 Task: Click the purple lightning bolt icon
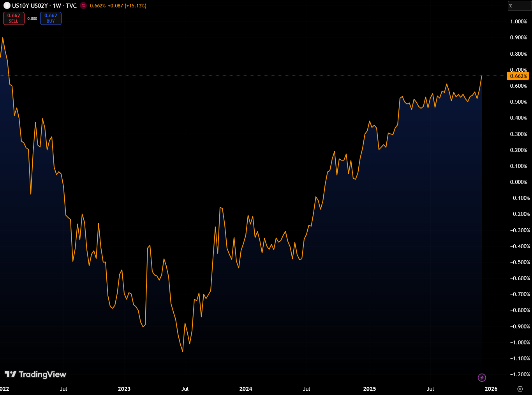point(482,377)
